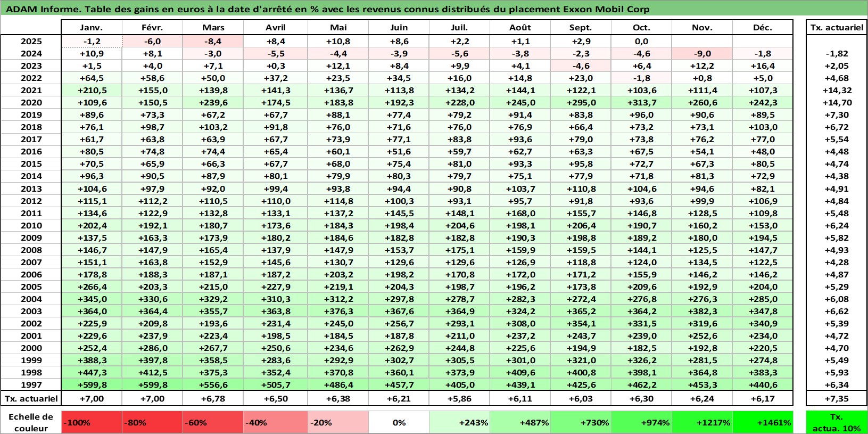Select the +313,7 value for Oct. 2020
The height and width of the screenshot is (434, 868).
point(641,103)
